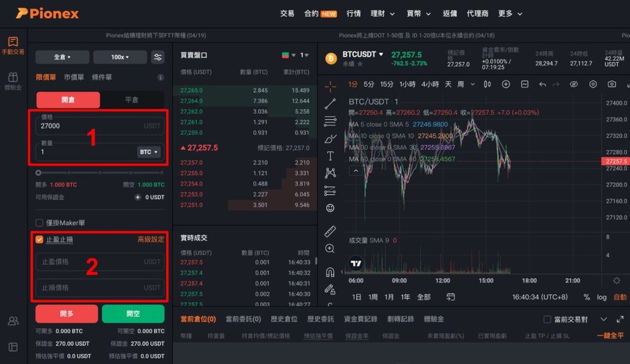Open funding fee records tab
The image size is (630, 364).
pos(360,319)
